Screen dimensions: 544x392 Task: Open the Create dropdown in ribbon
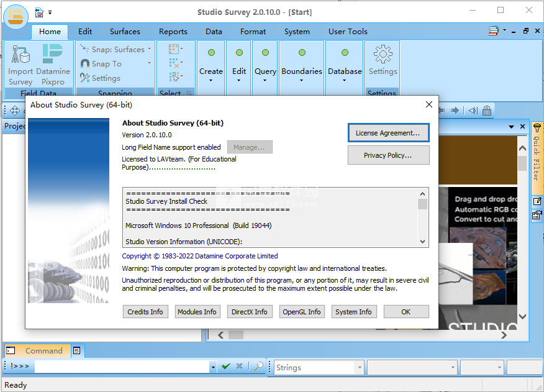pos(211,66)
